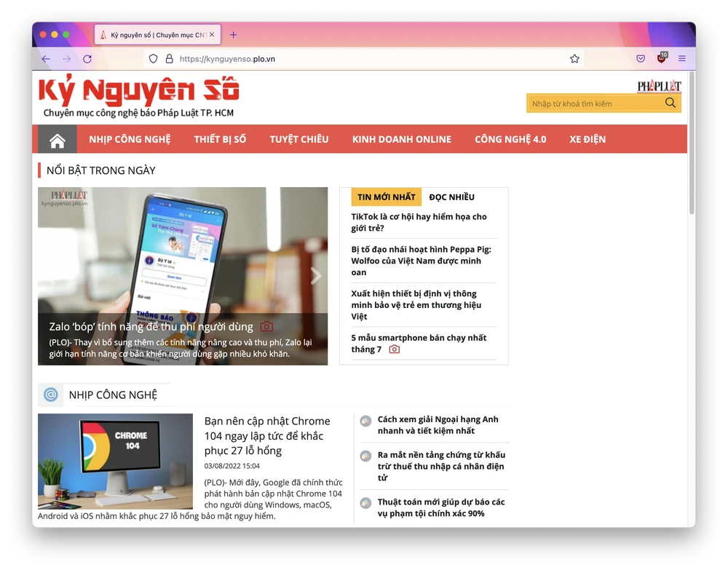
Task: Click the back navigation arrow
Action: point(45,59)
